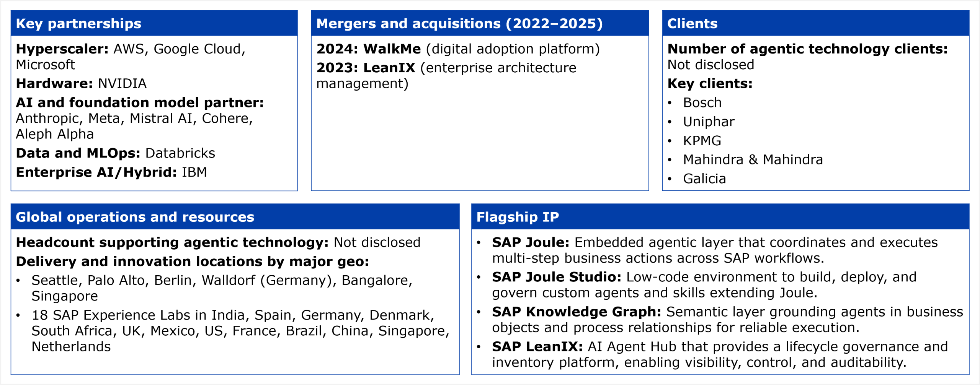This screenshot has height=385, width=980.
Task: Click the SAP Joule Studio bullet heading
Action: pyautogui.click(x=557, y=277)
